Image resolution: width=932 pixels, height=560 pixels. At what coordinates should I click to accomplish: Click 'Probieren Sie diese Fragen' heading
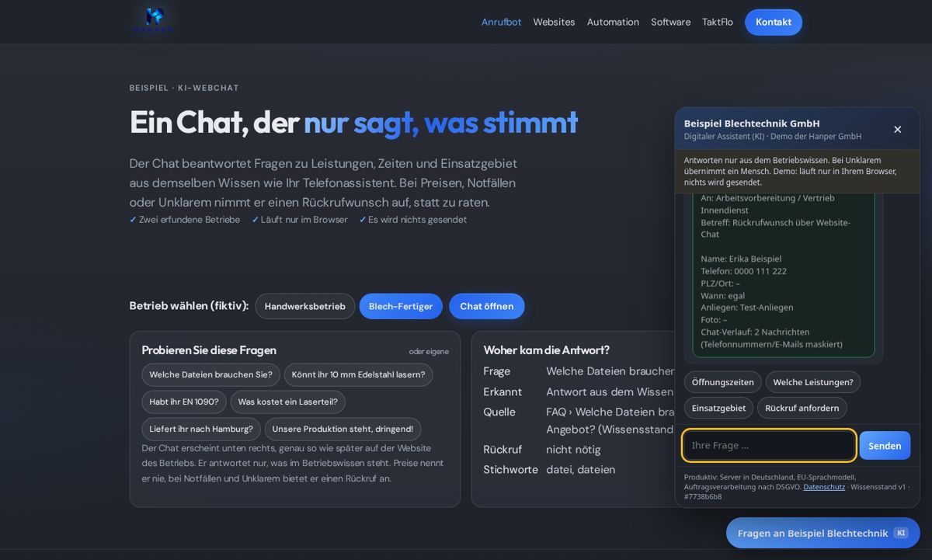coord(209,350)
